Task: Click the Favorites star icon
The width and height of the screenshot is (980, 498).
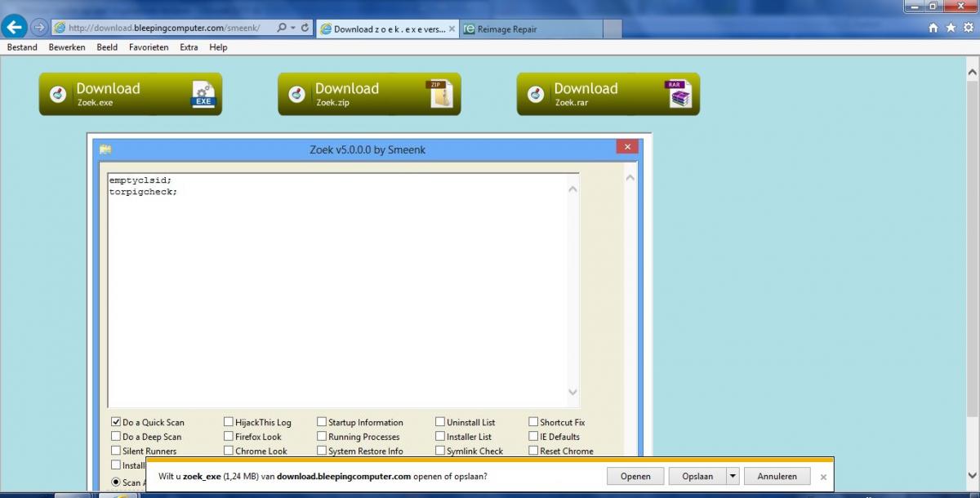Action: pos(950,28)
